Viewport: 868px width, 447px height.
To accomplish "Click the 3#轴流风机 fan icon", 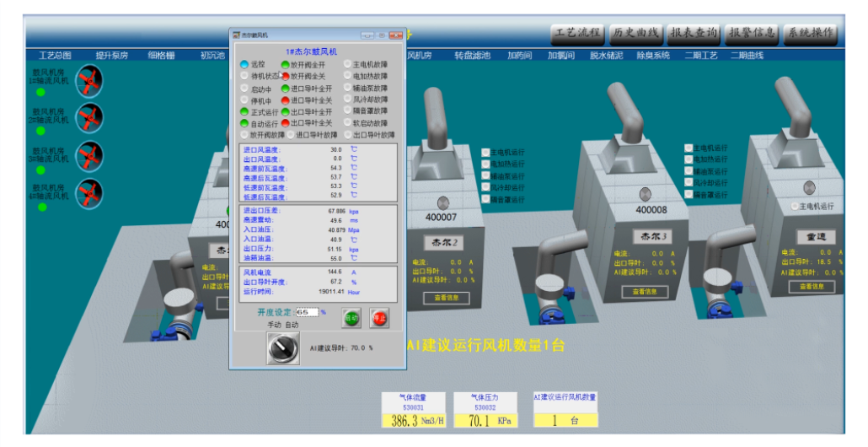I will [x=89, y=157].
